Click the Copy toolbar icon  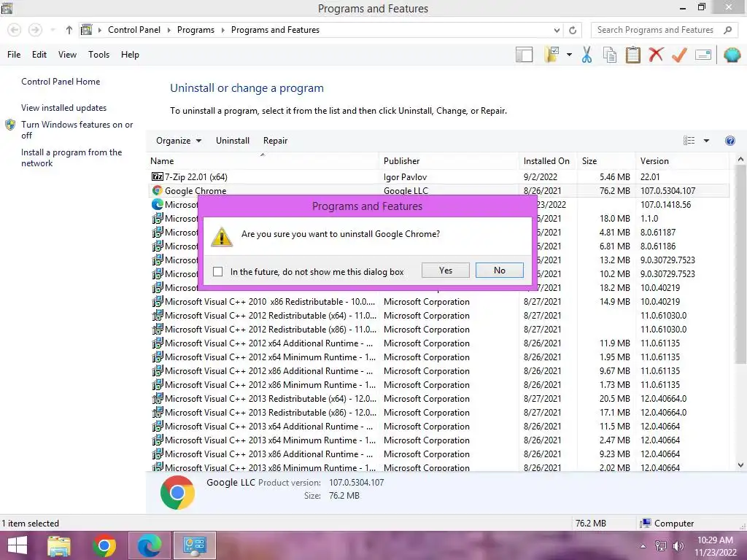click(610, 55)
